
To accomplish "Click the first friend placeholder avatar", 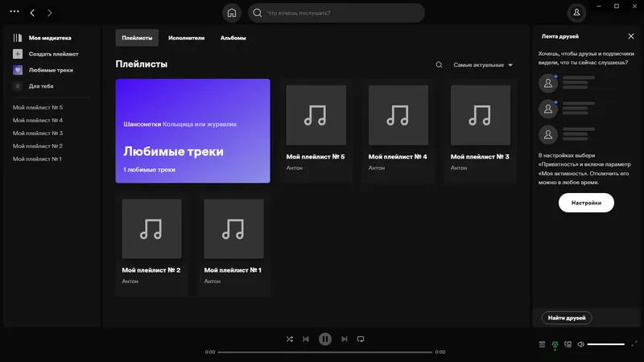I will [548, 84].
